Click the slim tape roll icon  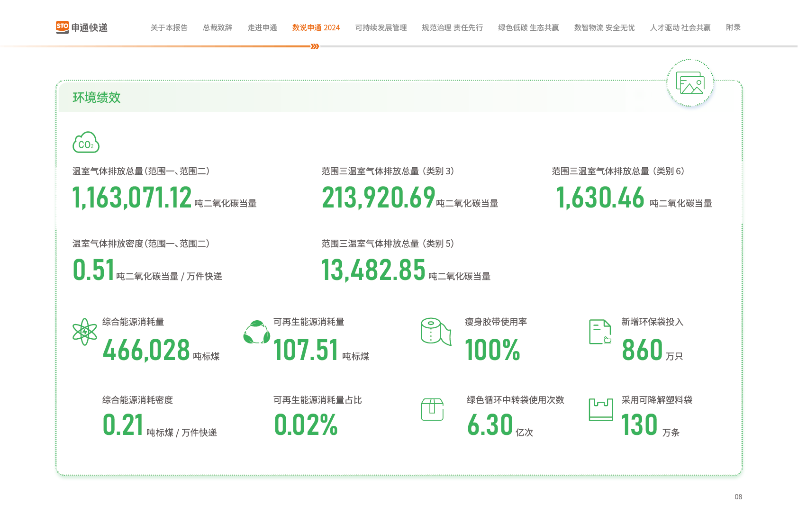point(435,331)
